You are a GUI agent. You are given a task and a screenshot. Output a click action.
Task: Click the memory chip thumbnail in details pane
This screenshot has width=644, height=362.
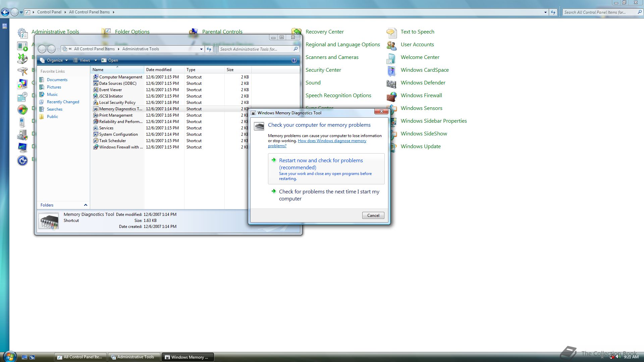pyautogui.click(x=49, y=221)
